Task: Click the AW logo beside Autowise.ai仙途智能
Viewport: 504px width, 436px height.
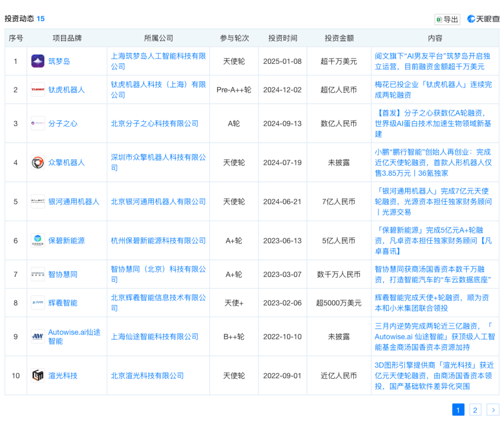Action: (x=37, y=336)
